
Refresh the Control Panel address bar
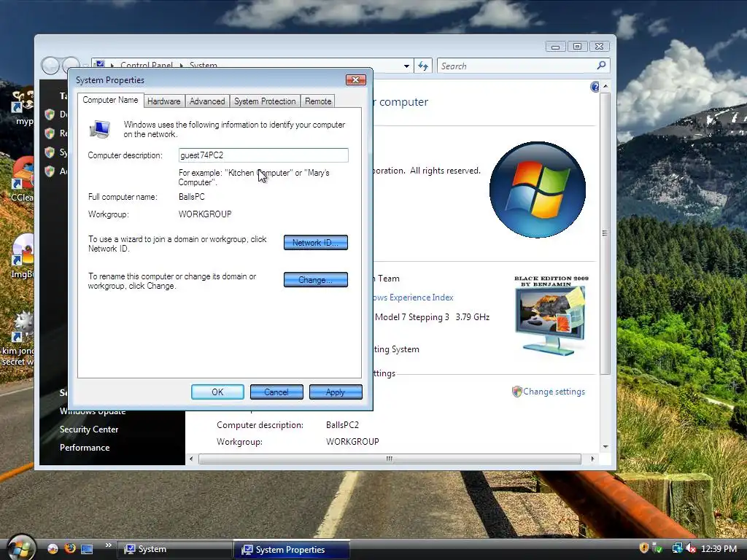(x=423, y=66)
